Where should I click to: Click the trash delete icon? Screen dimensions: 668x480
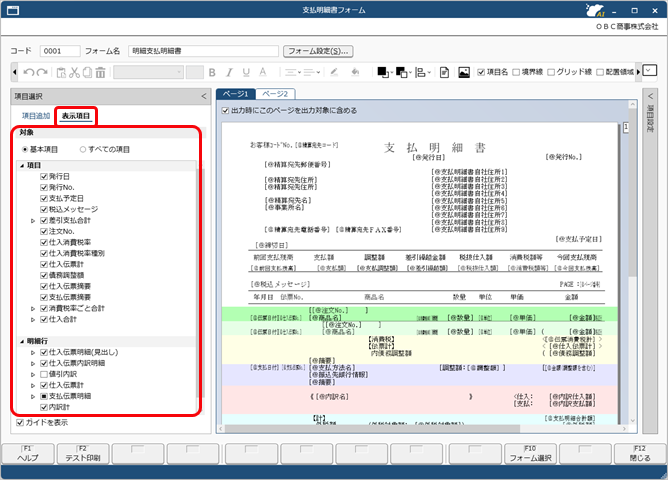(x=101, y=72)
